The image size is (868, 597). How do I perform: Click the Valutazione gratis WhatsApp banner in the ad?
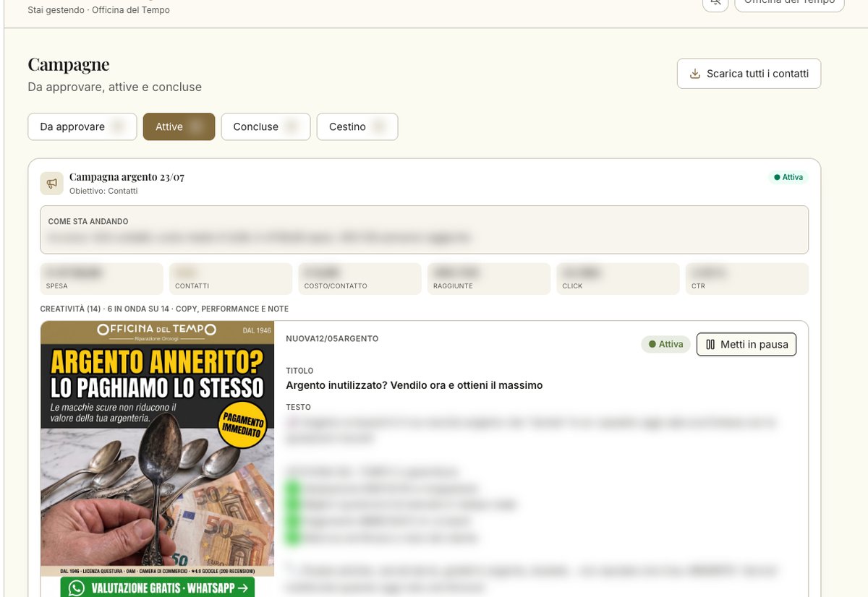pyautogui.click(x=158, y=588)
